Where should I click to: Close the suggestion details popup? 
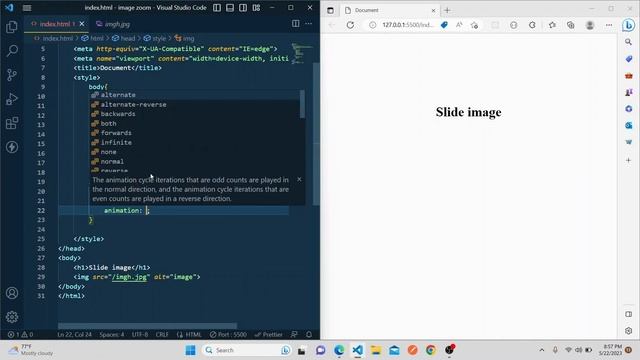tap(299, 179)
